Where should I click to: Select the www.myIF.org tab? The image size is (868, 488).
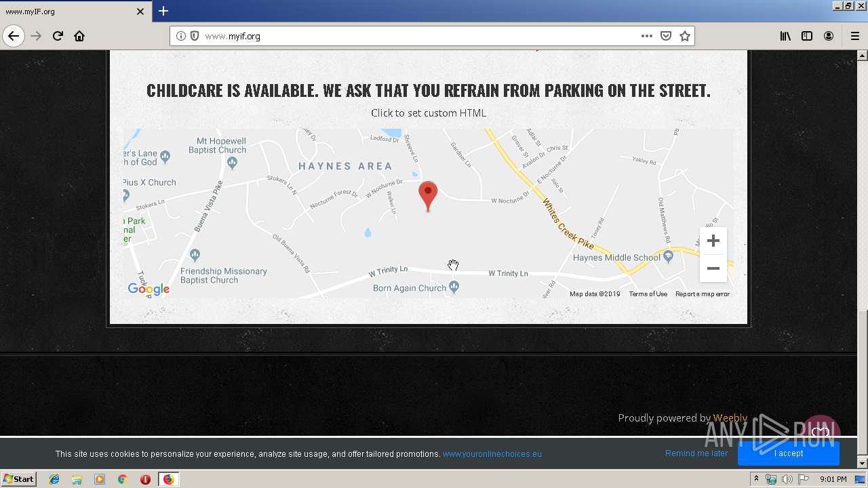pyautogui.click(x=75, y=12)
